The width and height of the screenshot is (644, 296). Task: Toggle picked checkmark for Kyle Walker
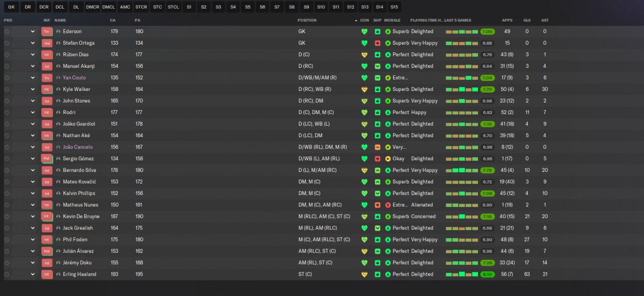(7, 89)
